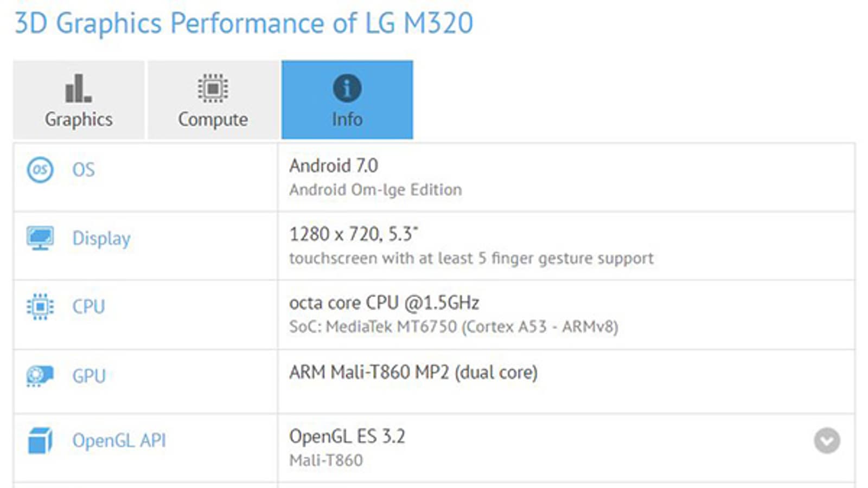Click the CPU label link
The height and width of the screenshot is (488, 868).
(88, 307)
